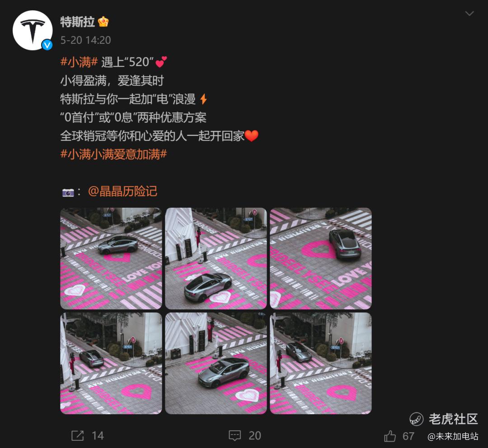Open the bottom-right photo thumbnail
Image resolution: width=488 pixels, height=448 pixels.
click(321, 364)
